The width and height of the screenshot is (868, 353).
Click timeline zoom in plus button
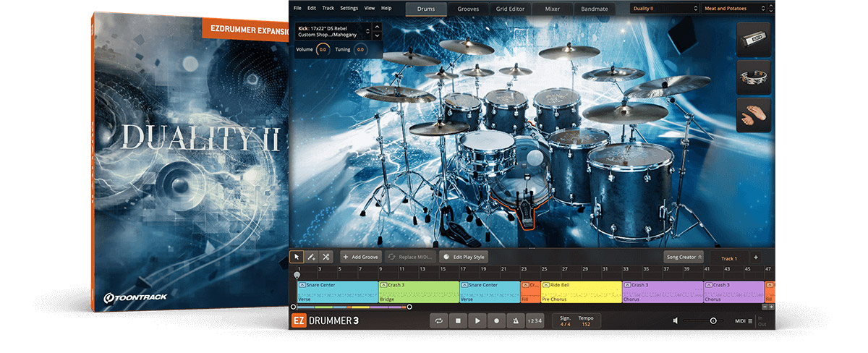[x=771, y=307]
